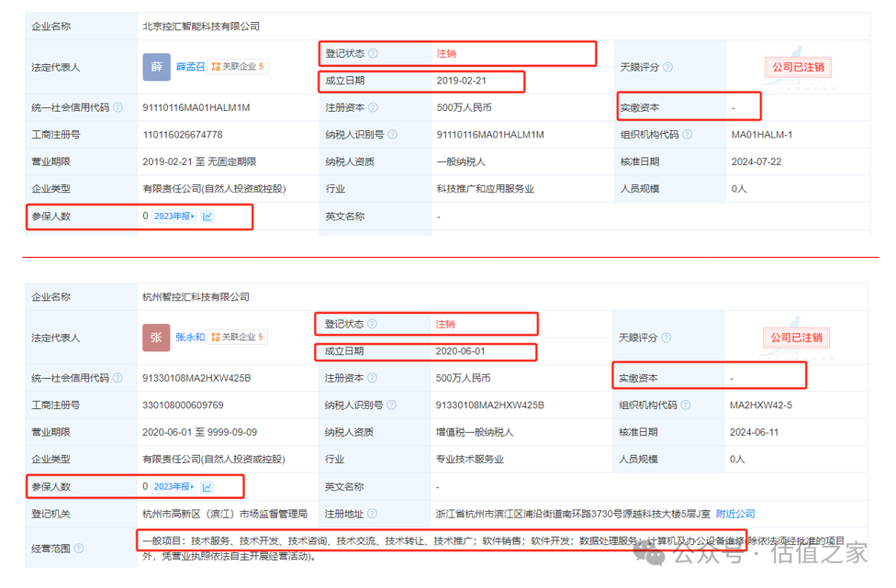Click help icon beside 注册资本 in Beijing company table
The width and height of the screenshot is (896, 588).
(373, 107)
